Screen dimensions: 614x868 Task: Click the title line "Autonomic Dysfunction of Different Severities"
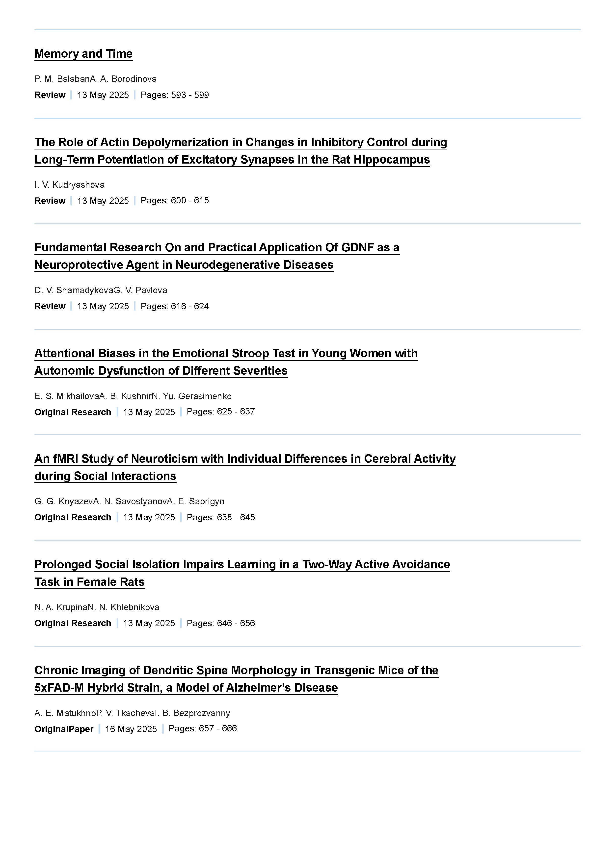pyautogui.click(x=161, y=370)
